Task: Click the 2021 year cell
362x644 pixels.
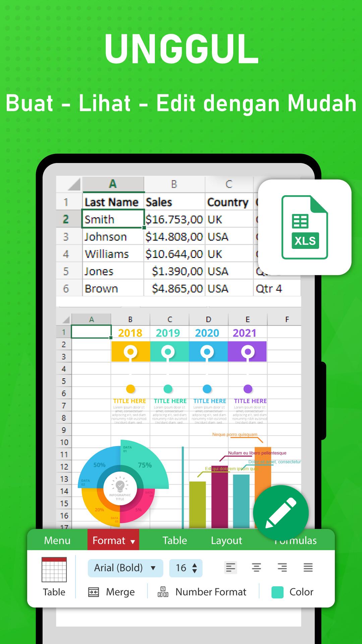Action: point(245,333)
